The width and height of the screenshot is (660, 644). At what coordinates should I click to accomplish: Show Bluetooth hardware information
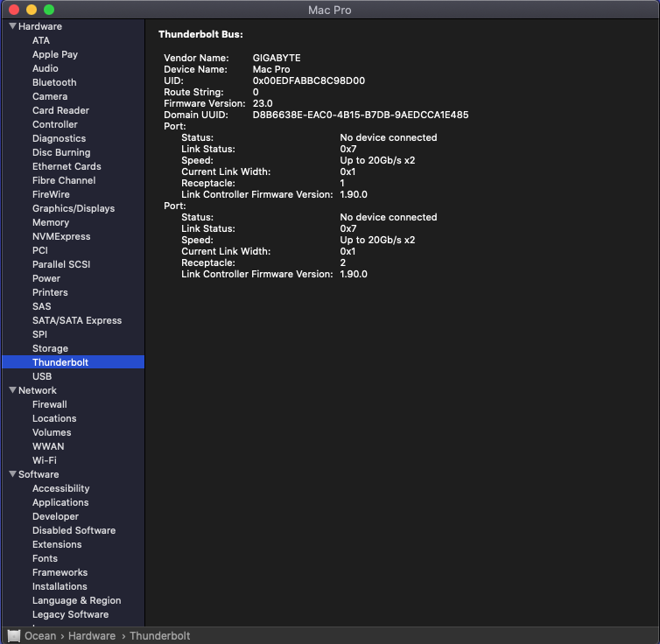click(54, 82)
